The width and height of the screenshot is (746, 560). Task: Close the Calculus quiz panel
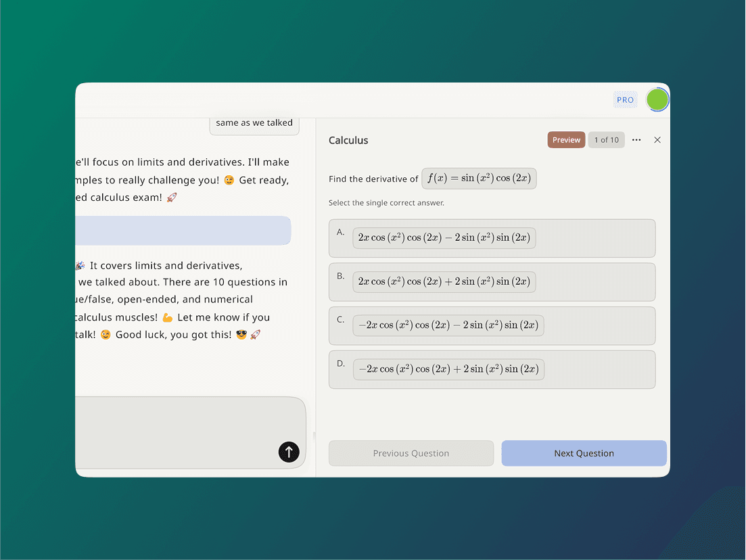657,139
